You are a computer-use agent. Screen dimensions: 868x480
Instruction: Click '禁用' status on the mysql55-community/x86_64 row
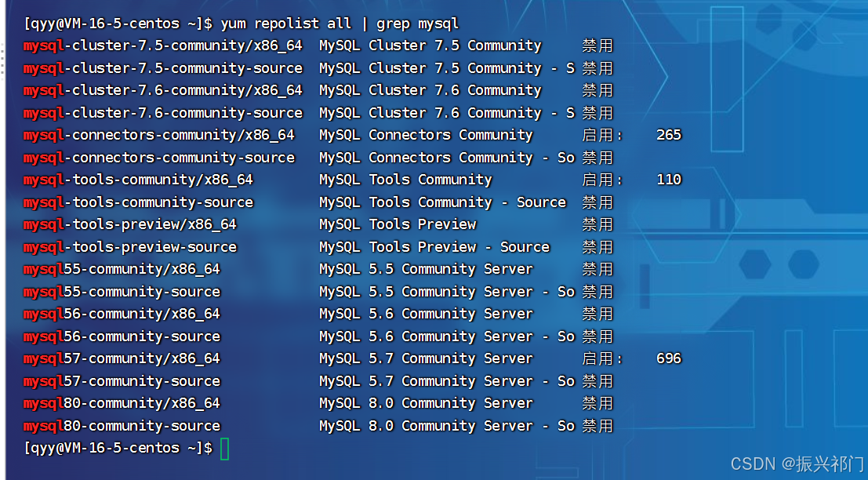[x=597, y=270]
